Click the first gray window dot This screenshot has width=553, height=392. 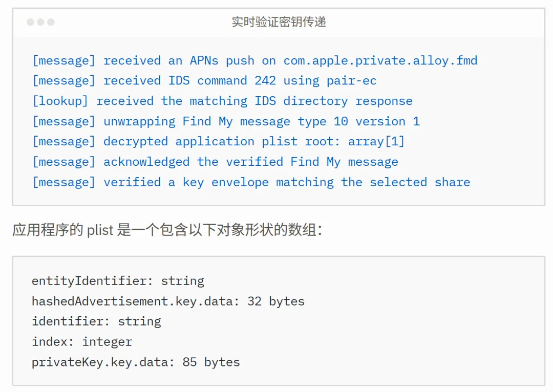coord(30,22)
